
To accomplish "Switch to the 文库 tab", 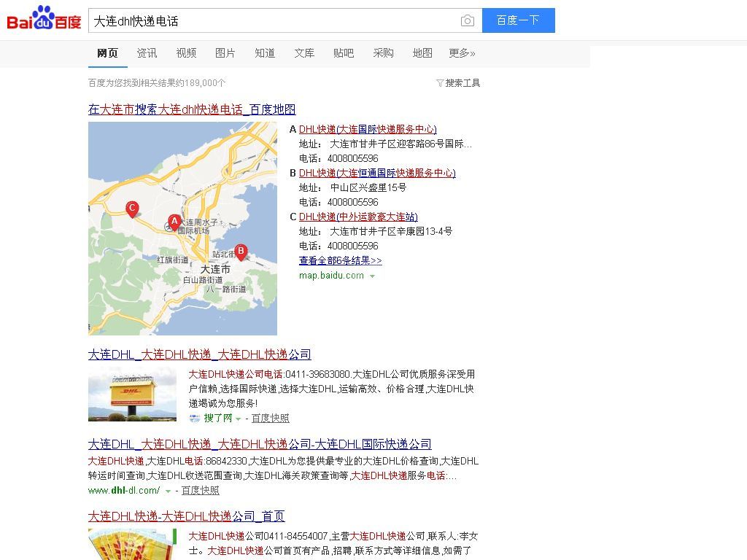I will (x=304, y=52).
